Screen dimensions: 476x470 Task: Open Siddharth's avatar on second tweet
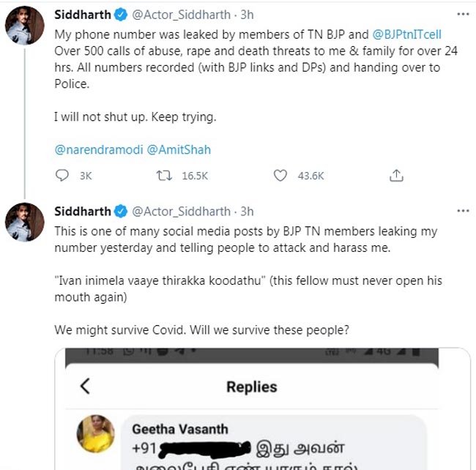pos(25,222)
